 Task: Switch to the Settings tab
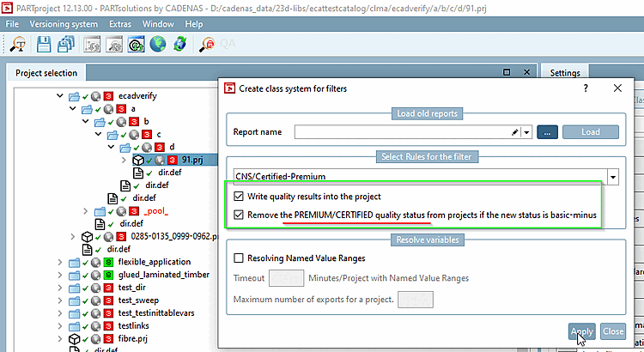565,73
